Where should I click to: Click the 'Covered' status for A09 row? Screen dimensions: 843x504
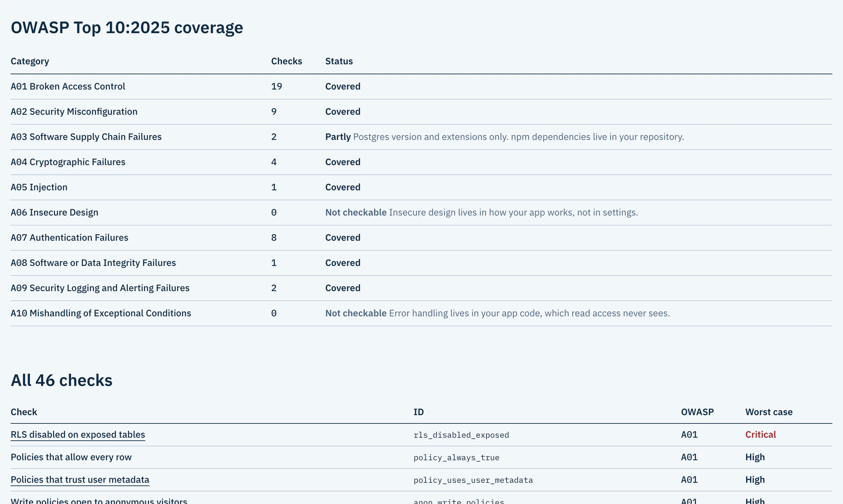(343, 288)
